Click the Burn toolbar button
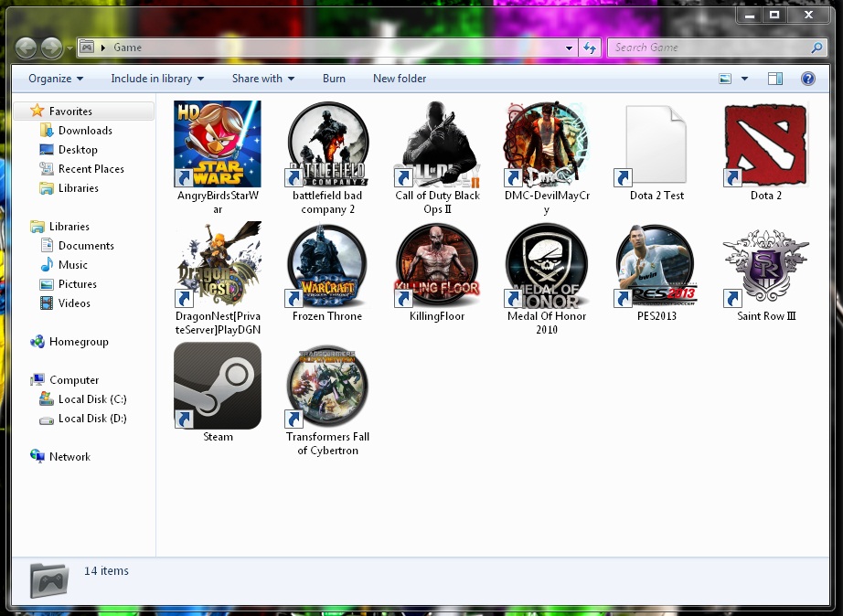 334,79
